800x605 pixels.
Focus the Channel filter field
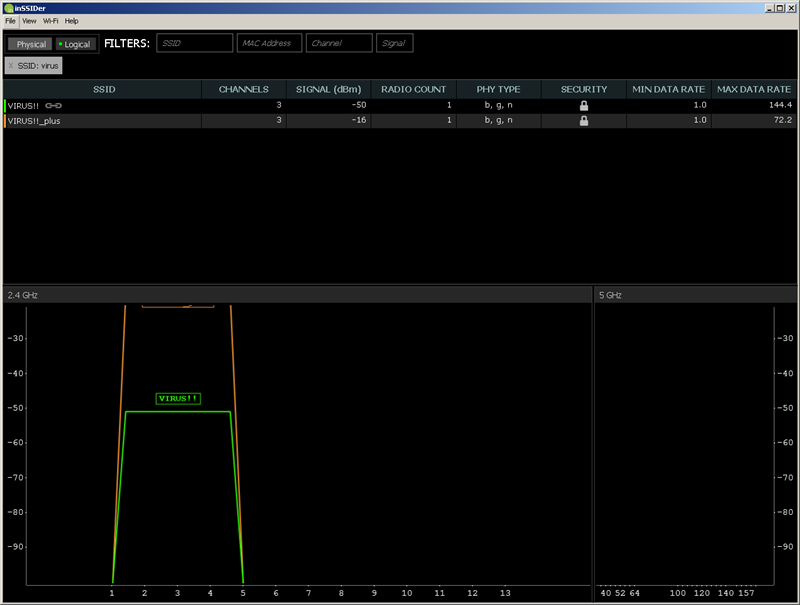pyautogui.click(x=339, y=43)
